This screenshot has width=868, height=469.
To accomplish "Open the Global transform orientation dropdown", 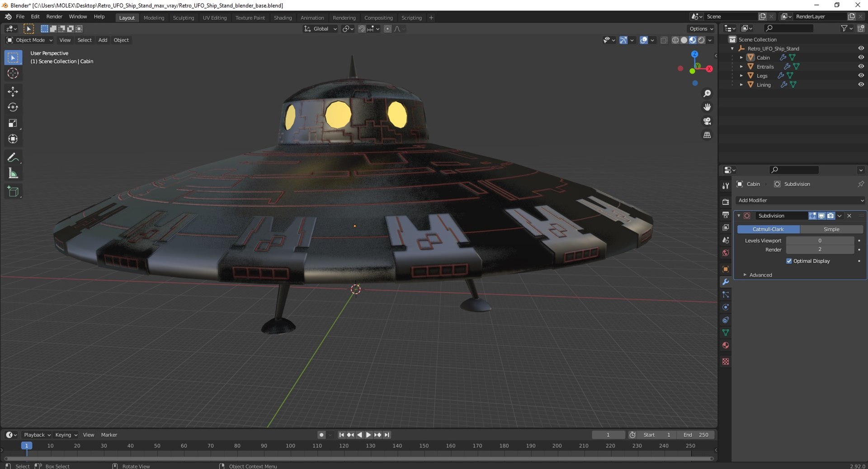I will coord(320,29).
